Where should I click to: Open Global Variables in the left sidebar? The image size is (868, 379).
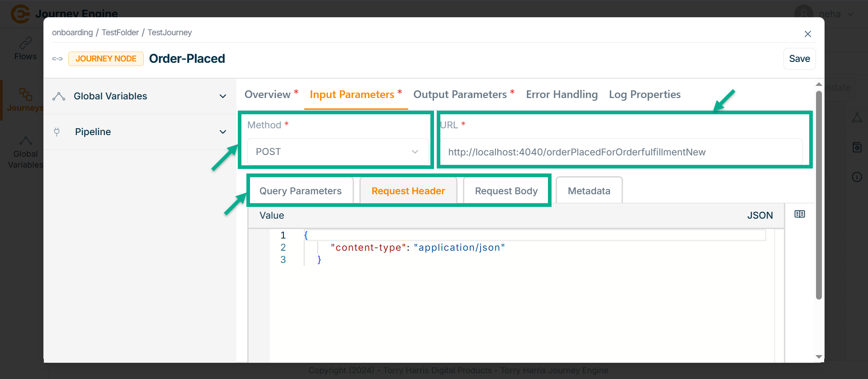coord(25,153)
